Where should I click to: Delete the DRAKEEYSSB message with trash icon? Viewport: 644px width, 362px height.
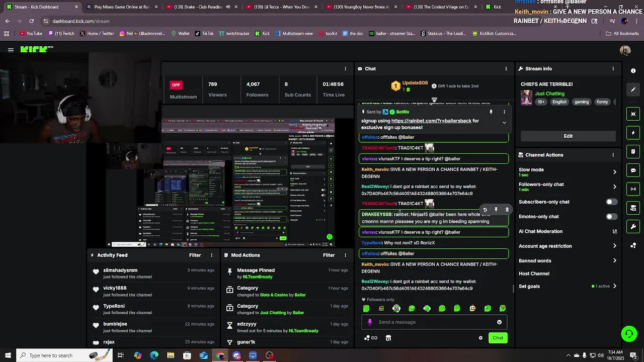[x=507, y=210]
